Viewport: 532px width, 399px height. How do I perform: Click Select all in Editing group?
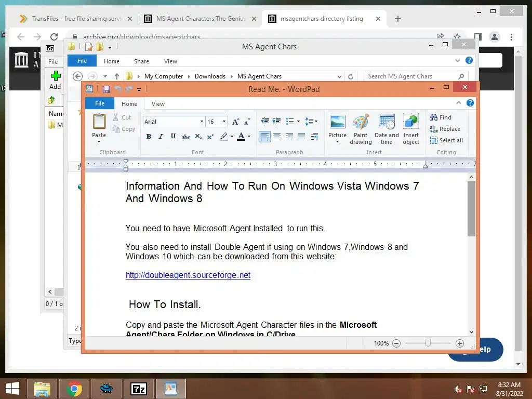(446, 140)
